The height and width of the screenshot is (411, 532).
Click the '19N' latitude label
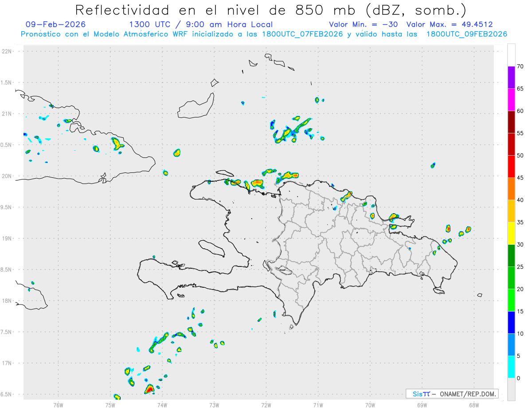click(8, 239)
